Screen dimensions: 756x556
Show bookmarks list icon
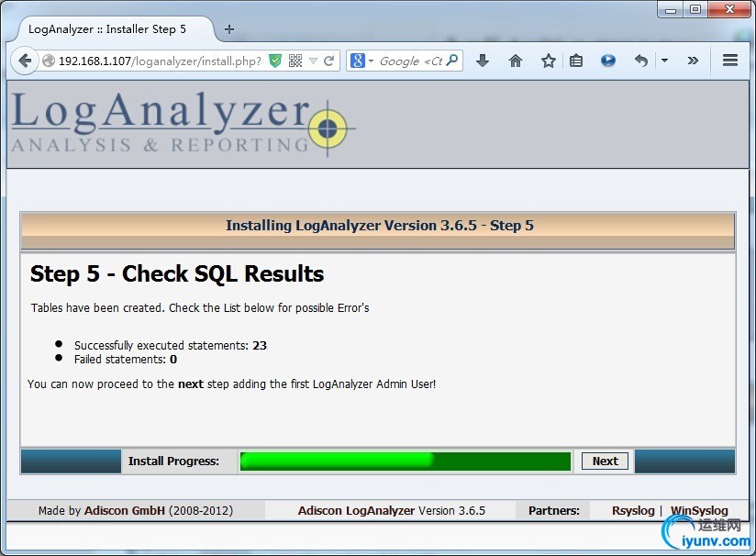click(x=575, y=61)
